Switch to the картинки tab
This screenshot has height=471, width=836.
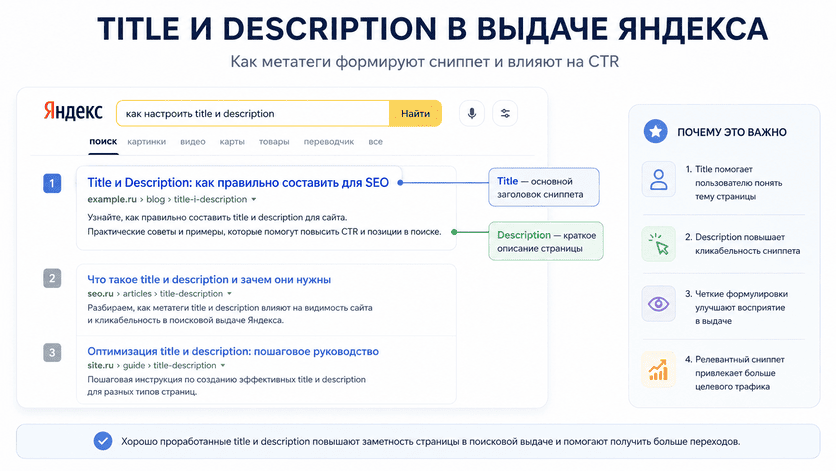pyautogui.click(x=147, y=141)
